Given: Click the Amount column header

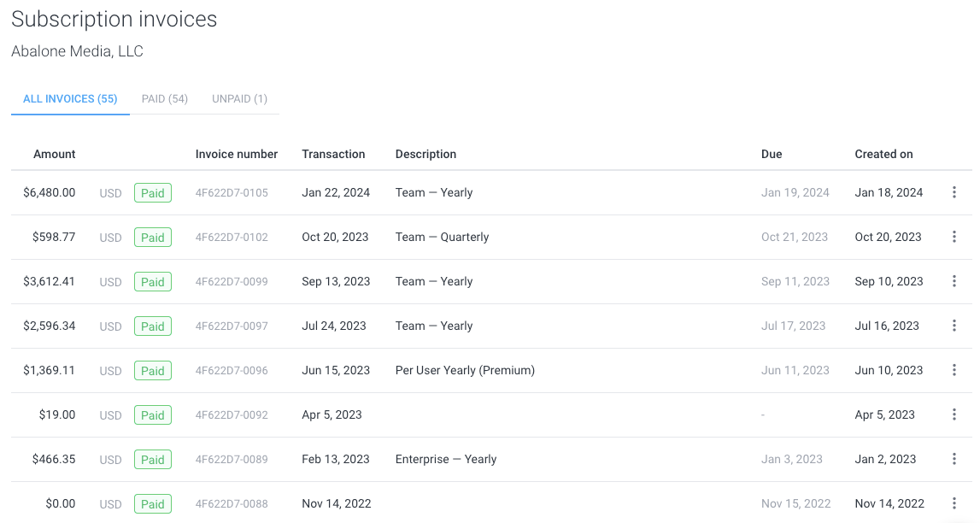Looking at the screenshot, I should click(x=55, y=155).
